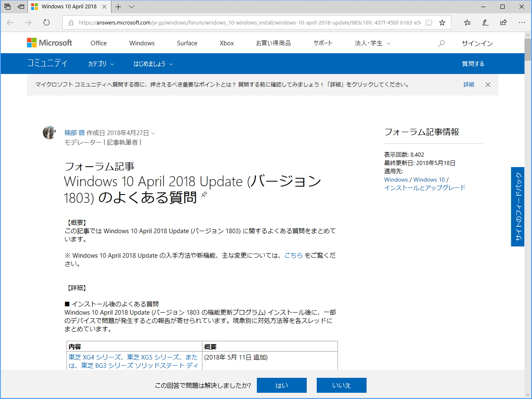
Task: Add this page to favorites star
Action: 442,23
